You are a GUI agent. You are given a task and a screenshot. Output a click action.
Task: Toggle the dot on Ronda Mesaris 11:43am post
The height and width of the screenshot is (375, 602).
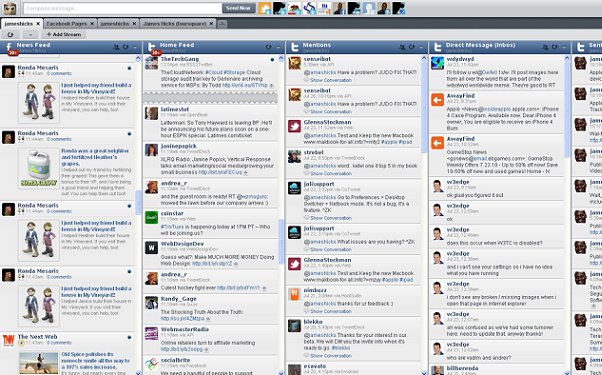coord(129,271)
